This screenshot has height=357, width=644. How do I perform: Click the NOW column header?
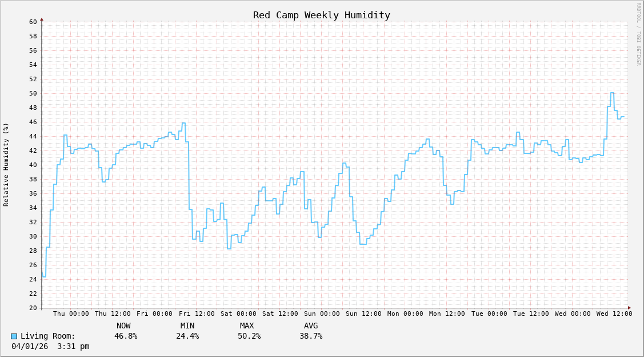coord(123,326)
